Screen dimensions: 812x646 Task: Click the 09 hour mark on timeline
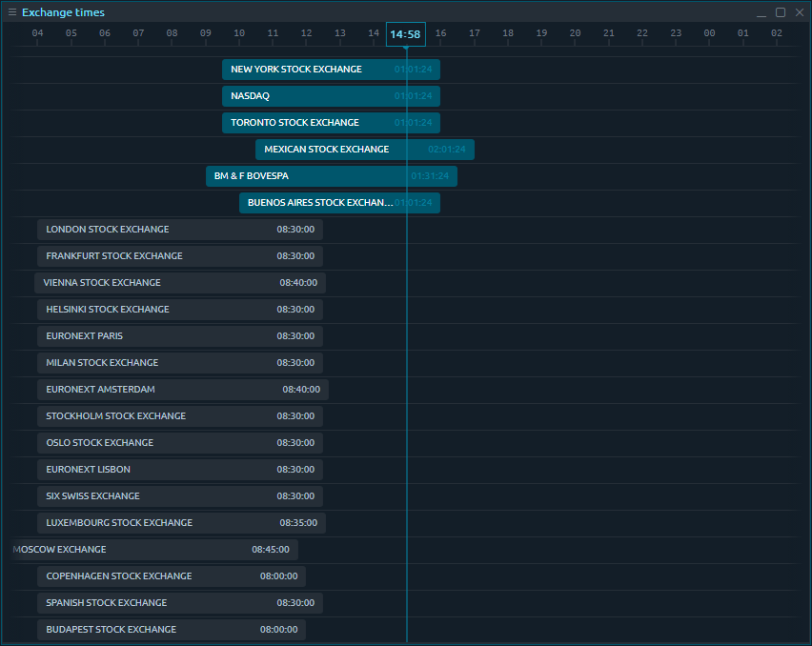[206, 33]
